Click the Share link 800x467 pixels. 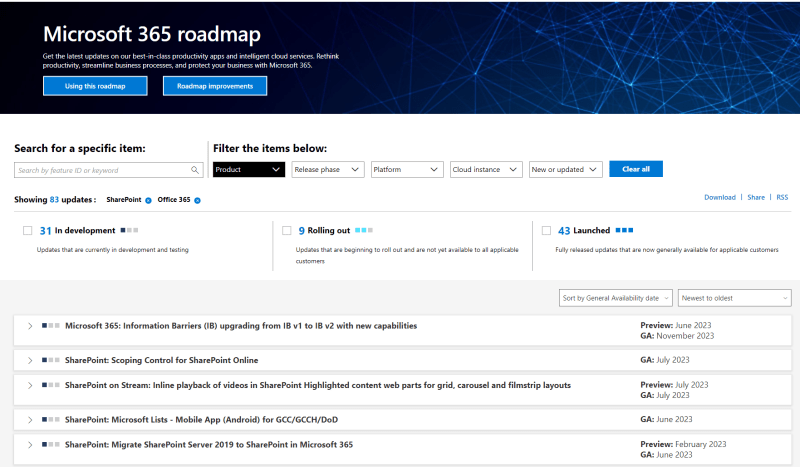[756, 197]
